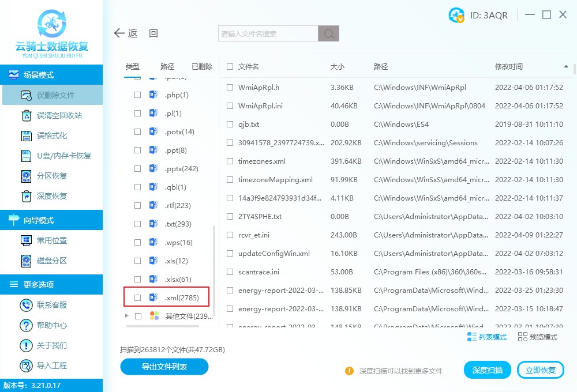Check the WmiApRpl.h file checkbox
Image resolution: width=577 pixels, height=392 pixels.
pos(228,87)
